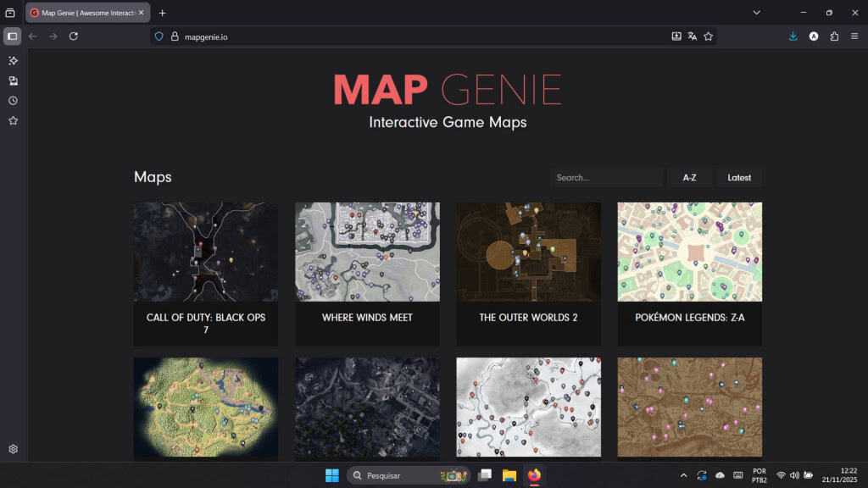Open the hamburger application menu
The height and width of the screenshot is (488, 868).
click(853, 36)
